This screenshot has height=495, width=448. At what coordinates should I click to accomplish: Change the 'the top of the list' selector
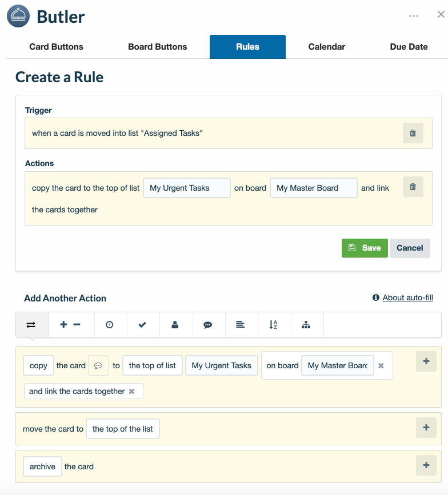click(123, 429)
